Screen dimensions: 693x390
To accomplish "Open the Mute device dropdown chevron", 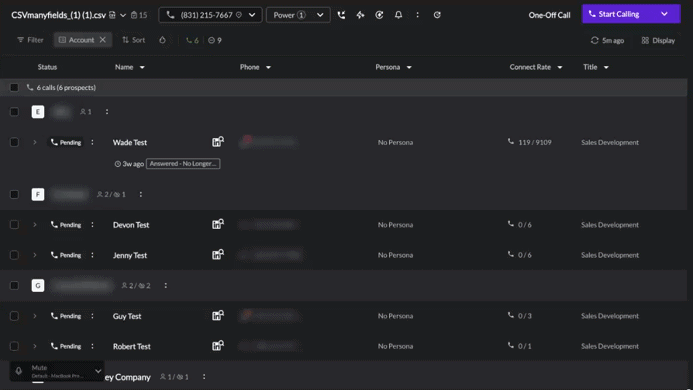I will [x=98, y=371].
